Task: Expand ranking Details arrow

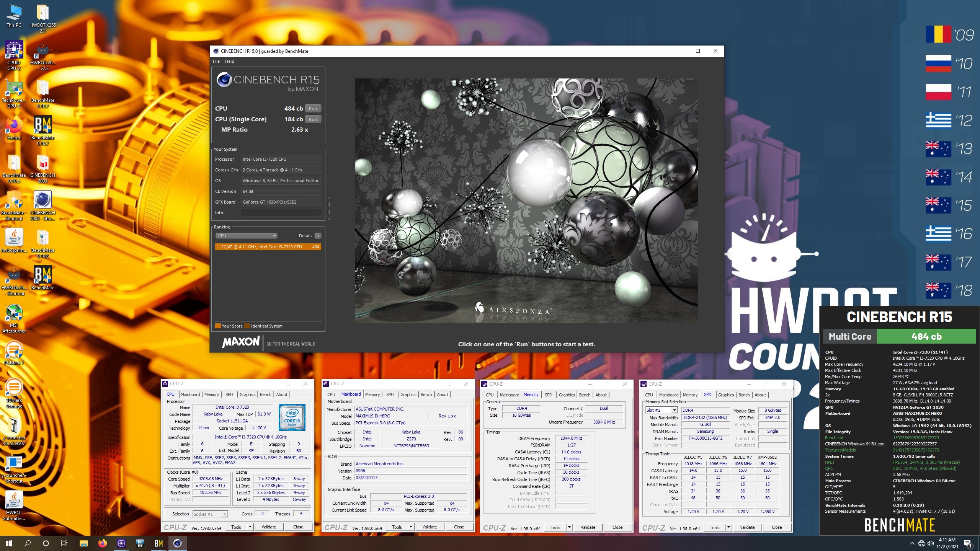Action: (x=318, y=236)
